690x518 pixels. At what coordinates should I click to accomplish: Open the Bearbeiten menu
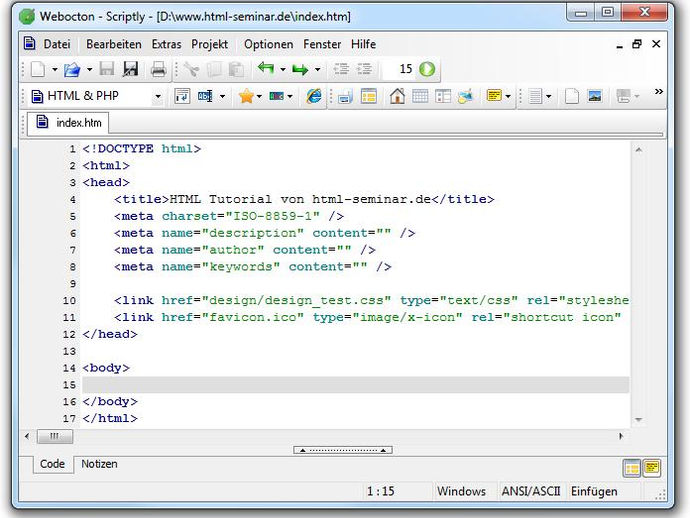click(x=114, y=44)
